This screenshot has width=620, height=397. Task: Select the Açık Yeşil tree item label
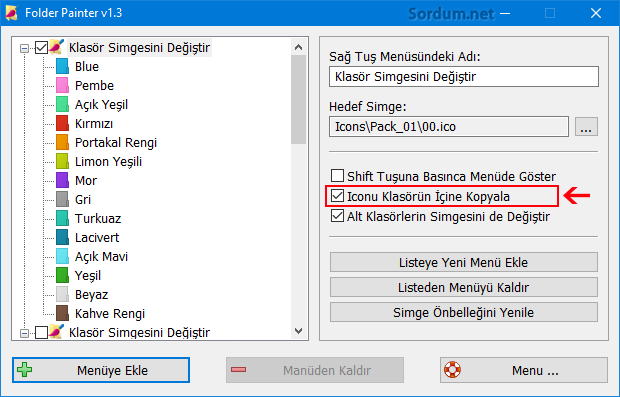(101, 104)
